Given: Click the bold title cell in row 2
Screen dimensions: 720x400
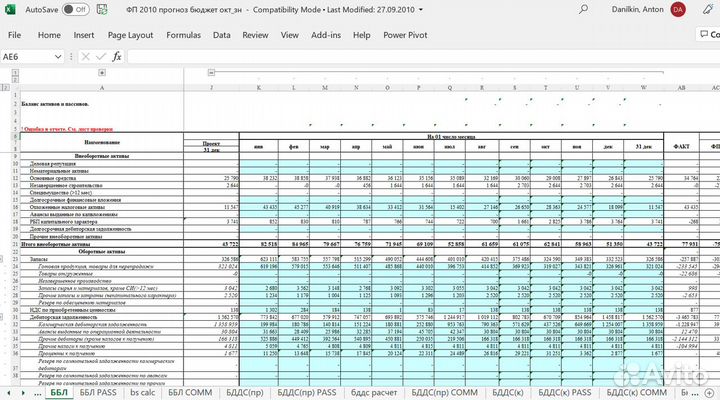Looking at the screenshot, I should (55, 104).
